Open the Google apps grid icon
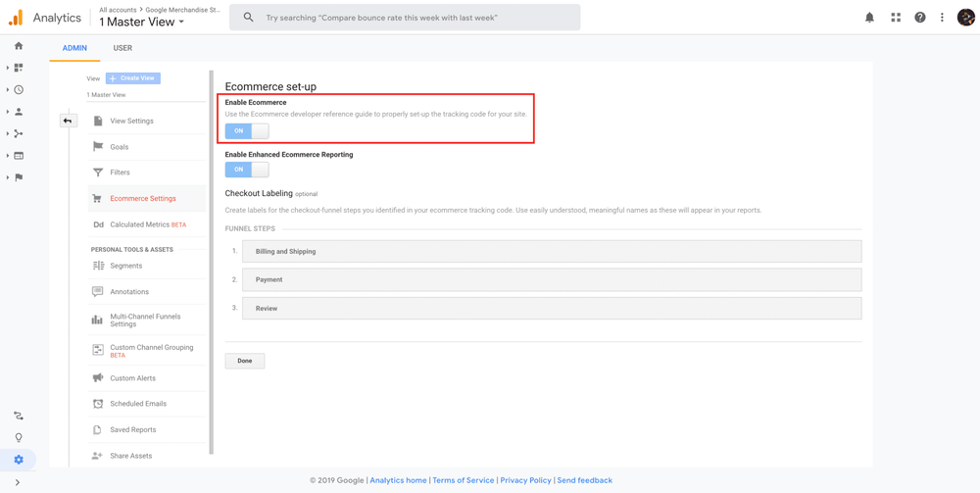 pos(896,18)
